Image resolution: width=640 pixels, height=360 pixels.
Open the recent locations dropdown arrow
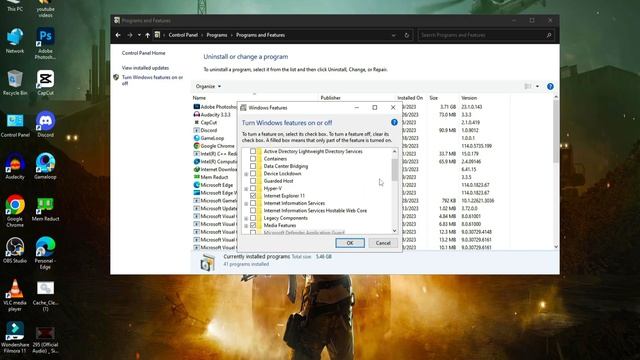pyautogui.click(x=139, y=35)
